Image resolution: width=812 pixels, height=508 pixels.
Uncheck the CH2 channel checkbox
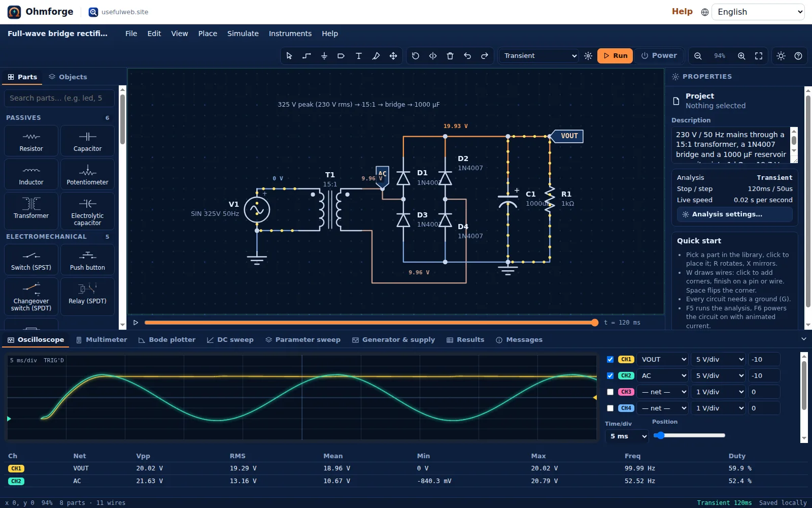point(610,375)
